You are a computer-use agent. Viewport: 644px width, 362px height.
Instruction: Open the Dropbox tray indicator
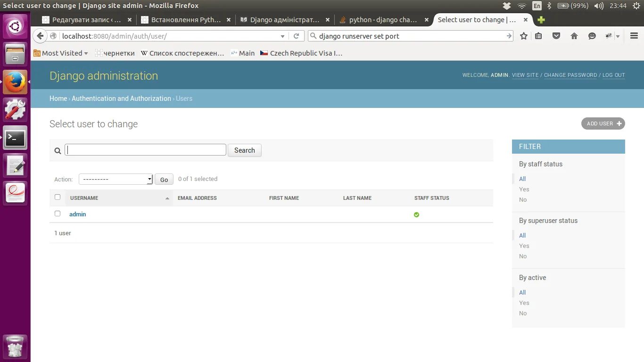coord(507,6)
